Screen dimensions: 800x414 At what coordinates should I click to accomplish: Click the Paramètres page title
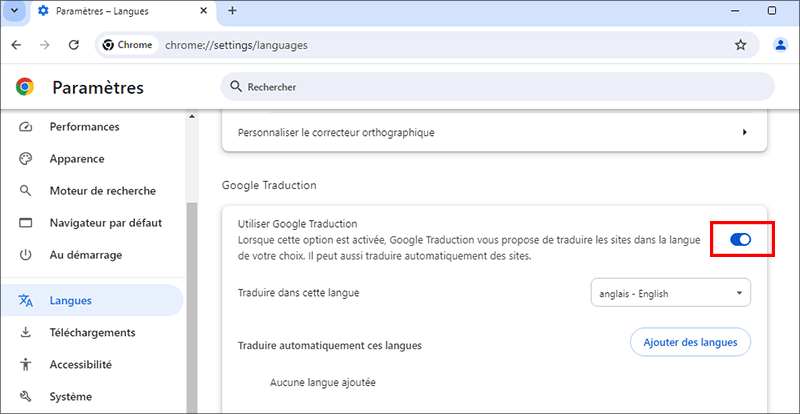point(98,87)
